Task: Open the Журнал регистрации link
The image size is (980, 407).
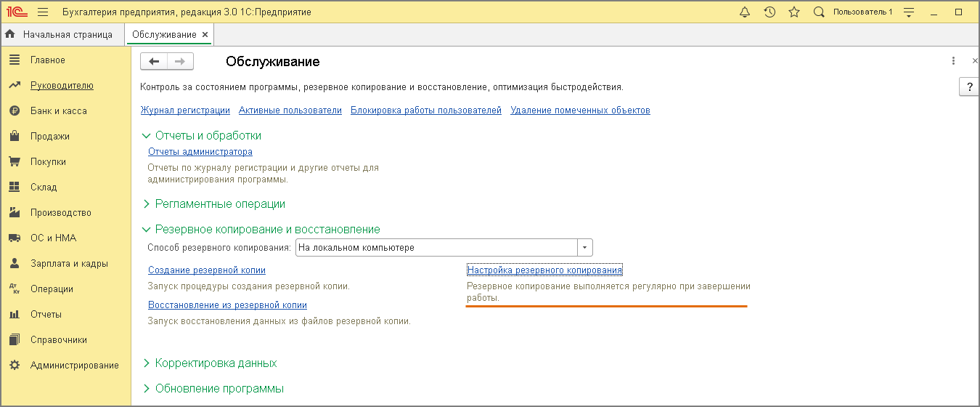Action: 185,110
